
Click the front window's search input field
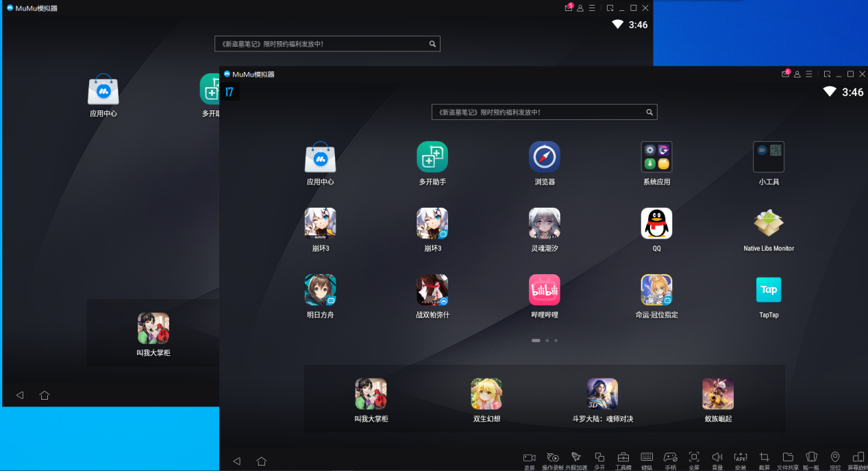pyautogui.click(x=538, y=112)
